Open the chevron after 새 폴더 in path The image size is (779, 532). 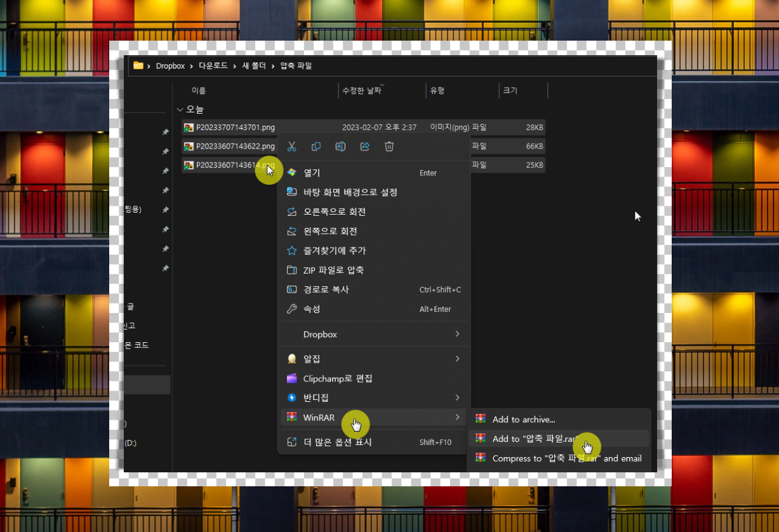(x=273, y=66)
